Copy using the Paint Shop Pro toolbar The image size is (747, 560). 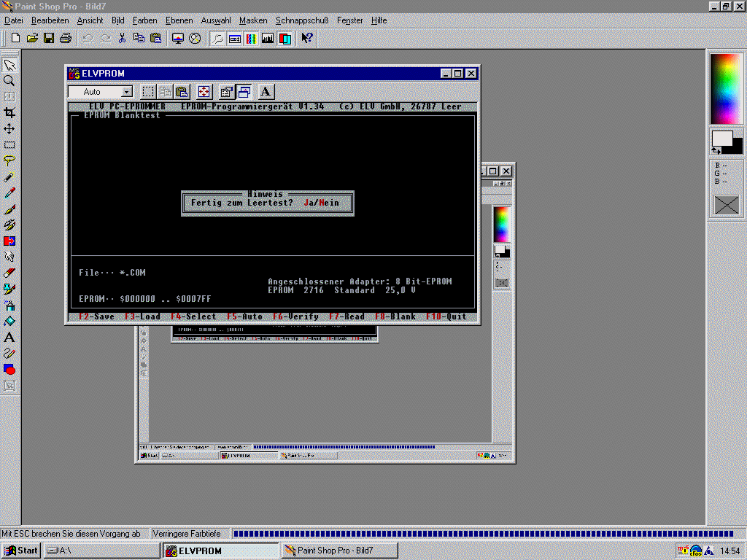pyautogui.click(x=139, y=38)
